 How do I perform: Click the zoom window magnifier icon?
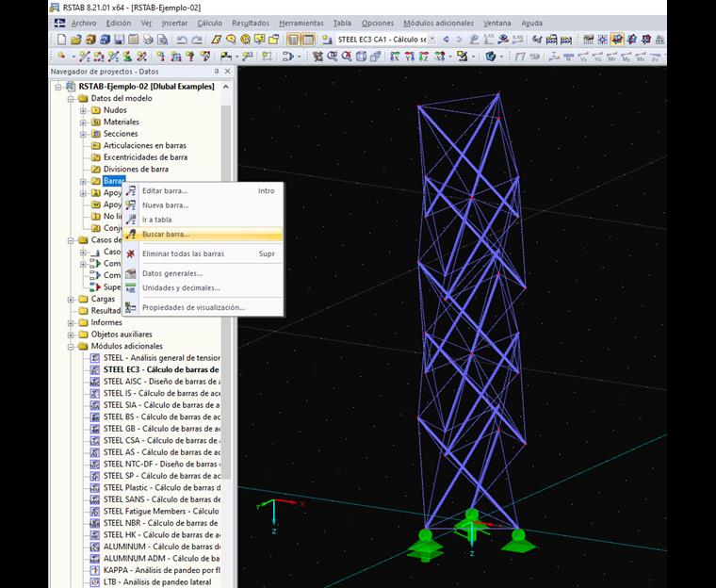tap(332, 57)
